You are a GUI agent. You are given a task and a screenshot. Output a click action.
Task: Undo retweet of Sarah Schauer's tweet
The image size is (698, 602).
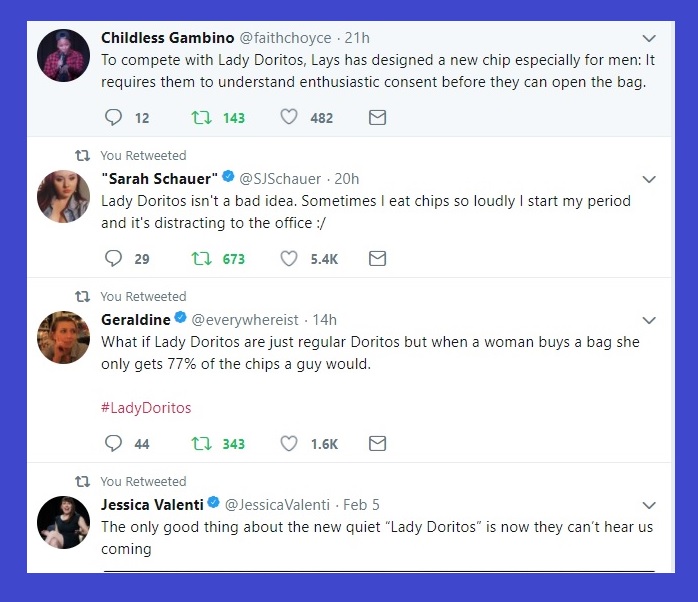click(200, 259)
